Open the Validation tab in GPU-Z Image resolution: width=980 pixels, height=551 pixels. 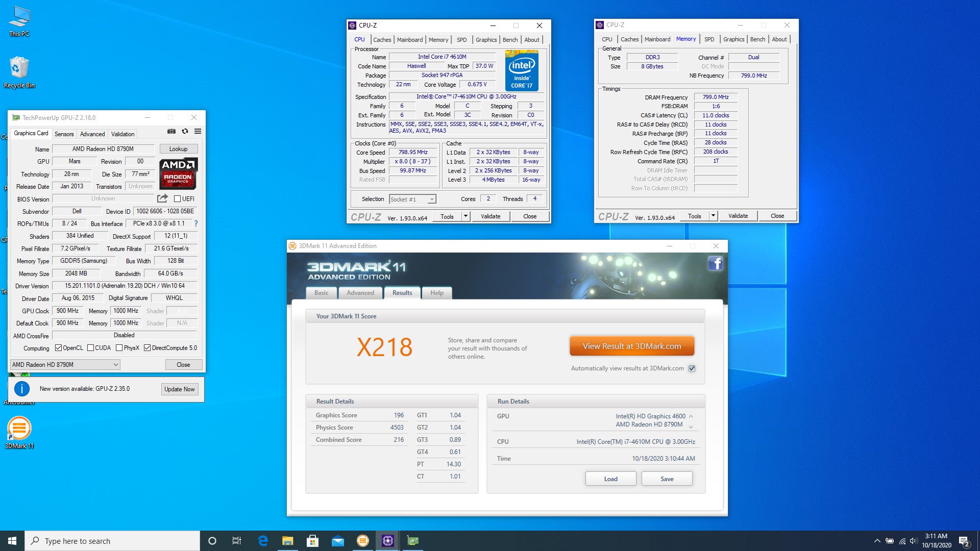[x=123, y=134]
